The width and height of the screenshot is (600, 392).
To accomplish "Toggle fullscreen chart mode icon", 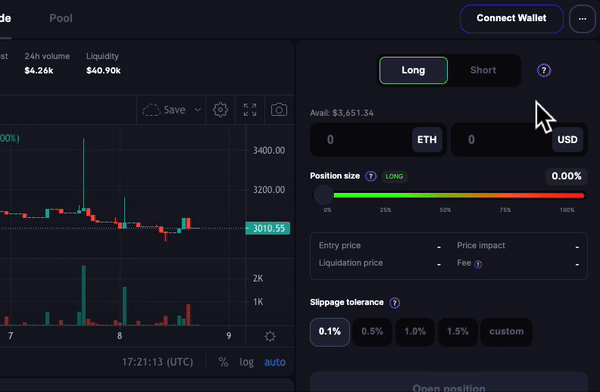I will tap(250, 110).
